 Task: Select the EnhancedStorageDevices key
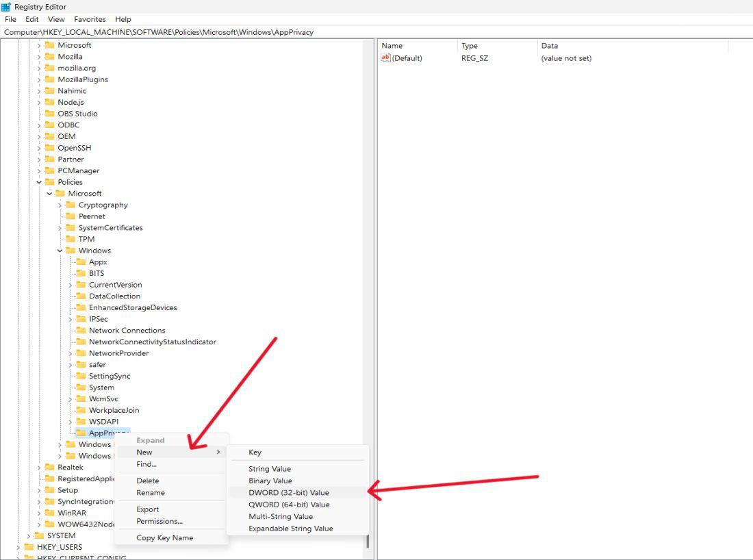pyautogui.click(x=133, y=307)
